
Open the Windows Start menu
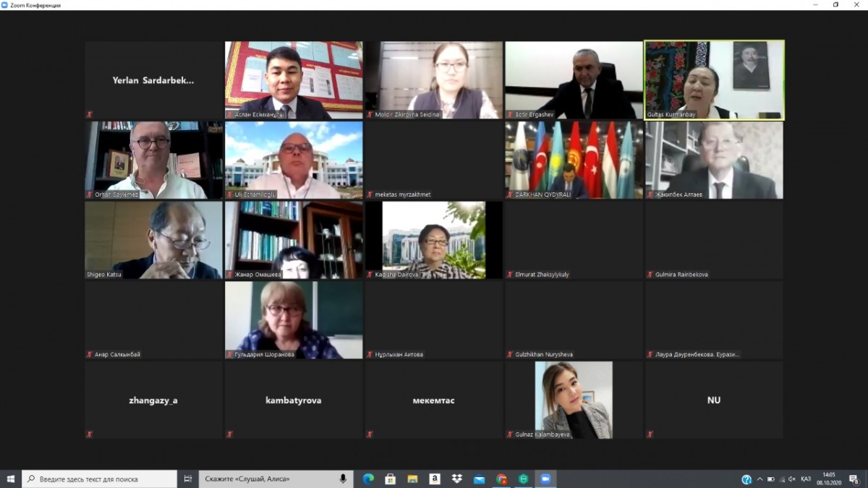coord(11,479)
